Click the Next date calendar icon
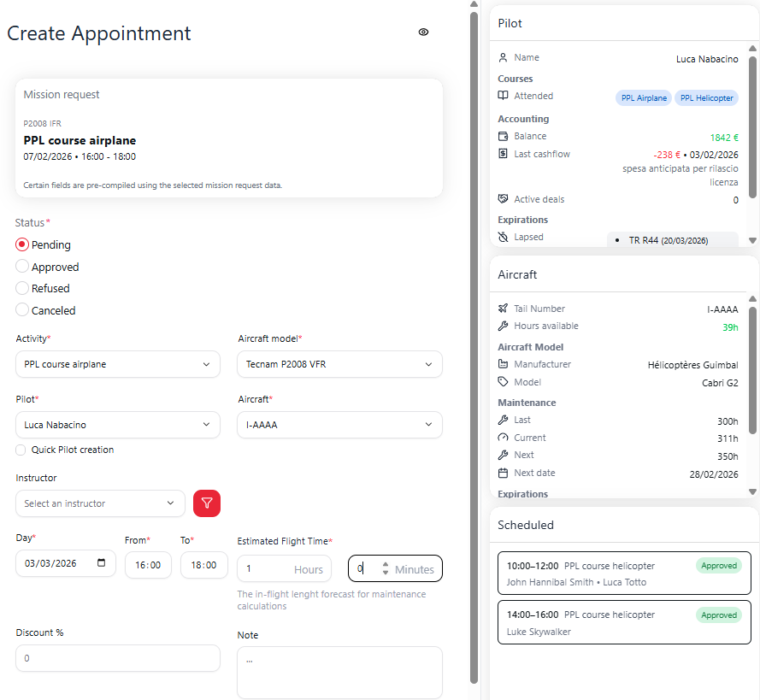Image resolution: width=760 pixels, height=700 pixels. click(504, 474)
